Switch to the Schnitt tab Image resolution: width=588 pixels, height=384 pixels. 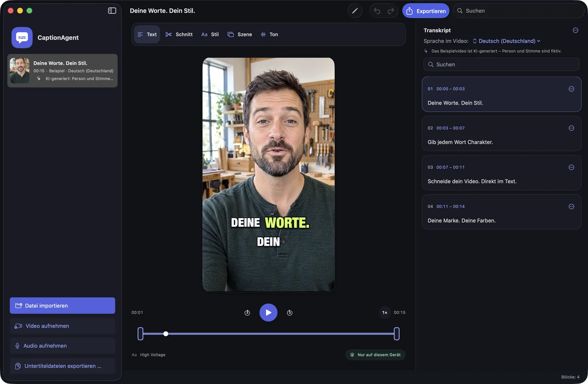tap(179, 34)
